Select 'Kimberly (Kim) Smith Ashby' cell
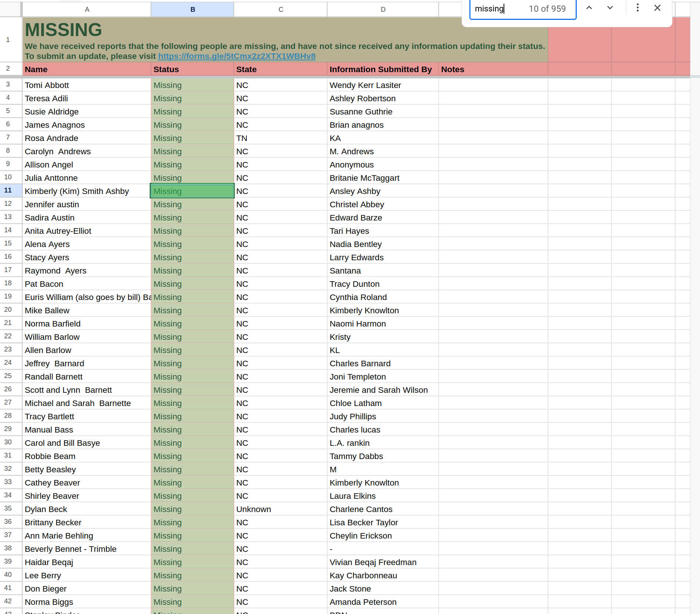Screen dimensions: 700x614 click(87, 191)
